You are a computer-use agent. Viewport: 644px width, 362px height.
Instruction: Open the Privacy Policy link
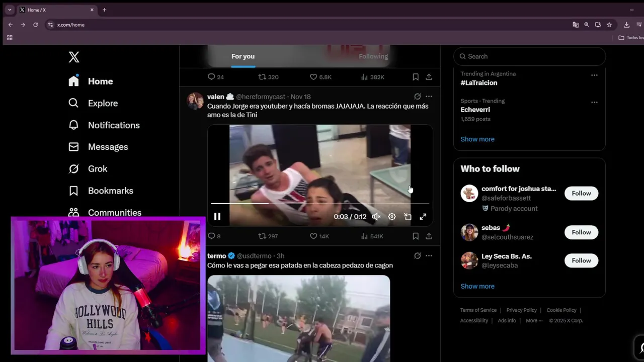521,310
